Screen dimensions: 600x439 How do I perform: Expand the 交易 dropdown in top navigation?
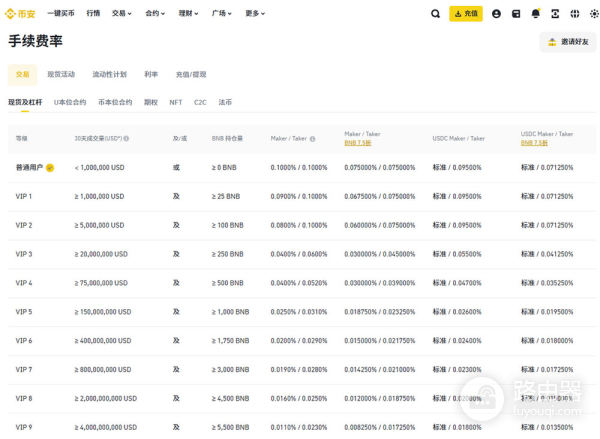(x=122, y=13)
